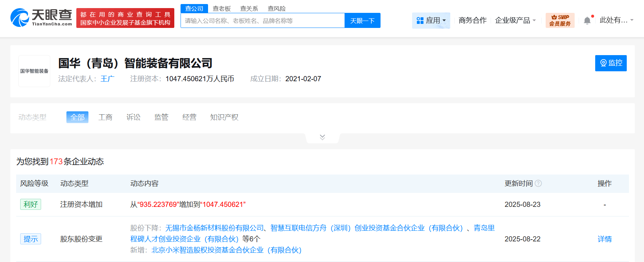Open the user account dropdown 此处有…
644x262 pixels.
pos(616,20)
